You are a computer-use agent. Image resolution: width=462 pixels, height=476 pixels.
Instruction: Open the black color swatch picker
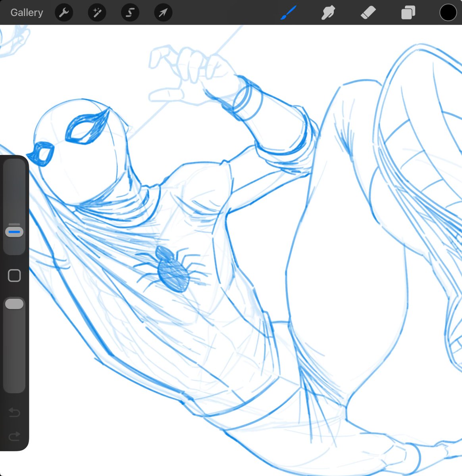coord(448,13)
